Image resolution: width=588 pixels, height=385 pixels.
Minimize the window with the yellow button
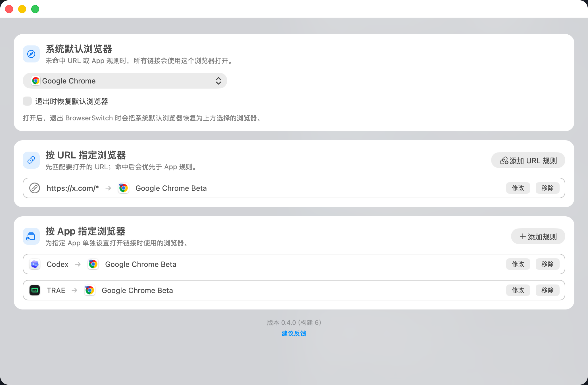point(22,9)
